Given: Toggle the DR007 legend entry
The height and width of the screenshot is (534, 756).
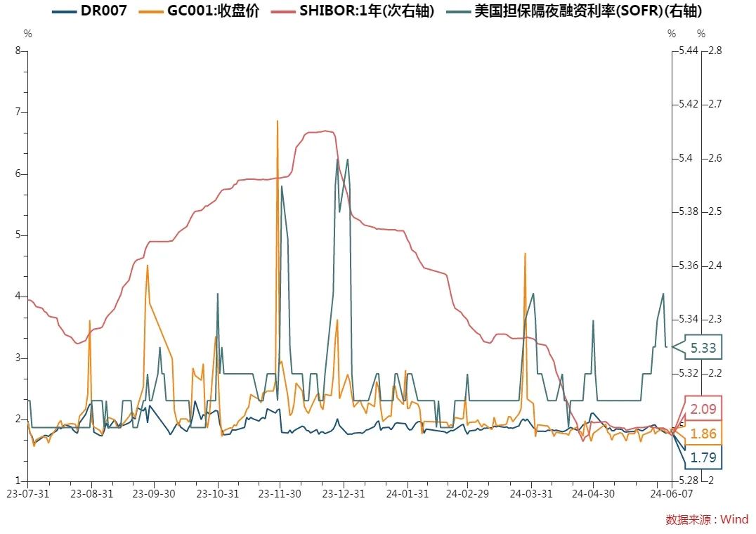Looking at the screenshot, I should [x=89, y=11].
